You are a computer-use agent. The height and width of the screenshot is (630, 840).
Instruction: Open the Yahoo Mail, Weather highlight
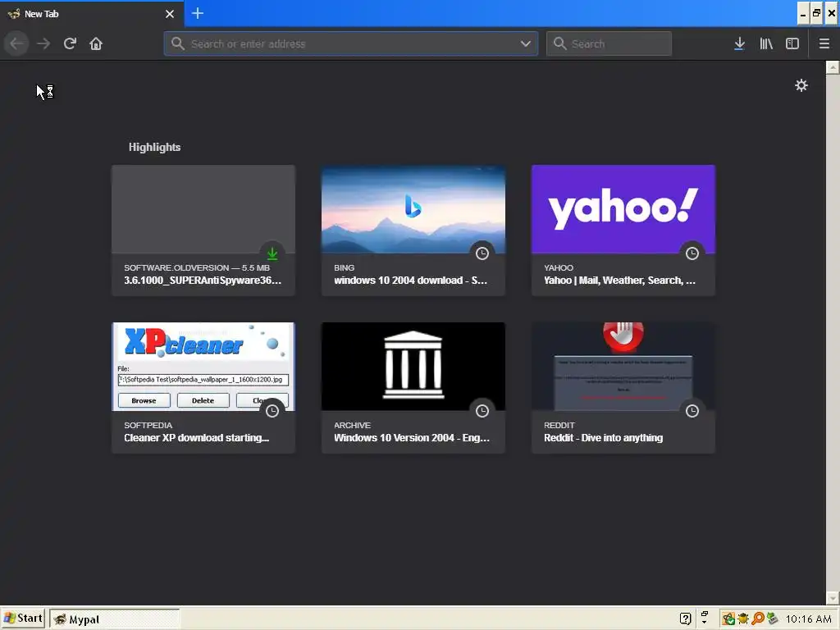pyautogui.click(x=623, y=231)
